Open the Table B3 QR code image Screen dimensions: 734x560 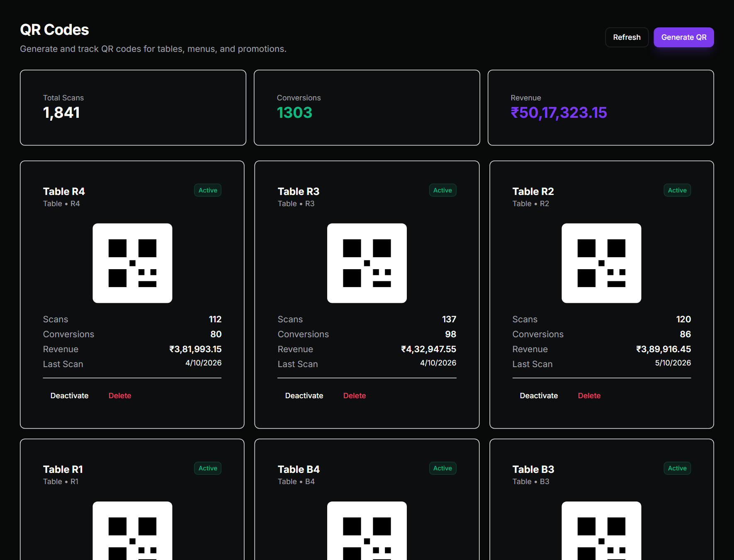point(601,531)
